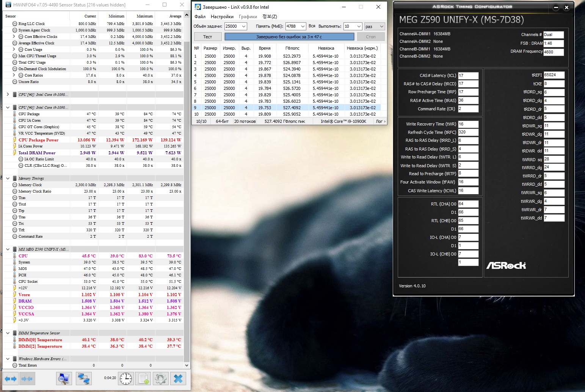Expand Core Effective Clocks row
The image size is (585, 392).
(x=14, y=36)
